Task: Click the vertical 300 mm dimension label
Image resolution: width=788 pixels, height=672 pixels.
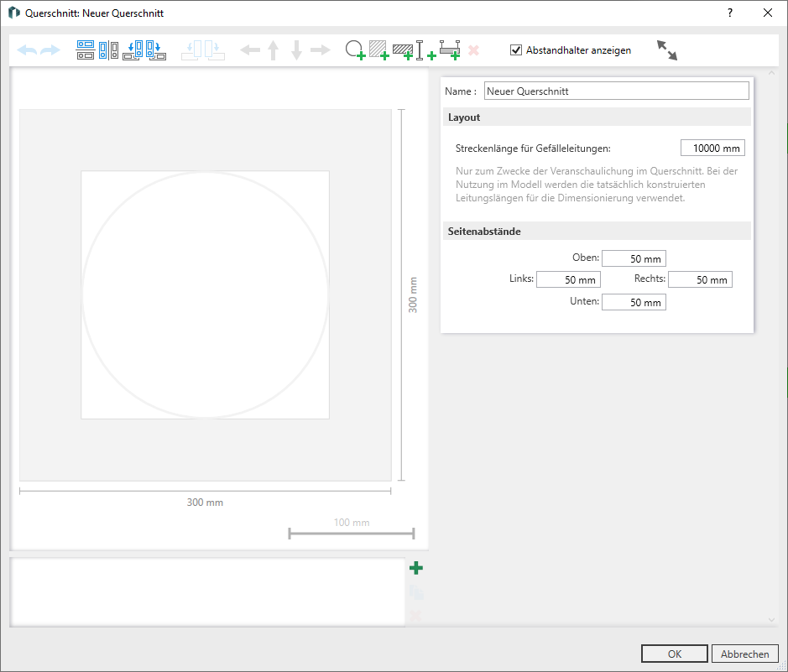Action: [x=413, y=294]
